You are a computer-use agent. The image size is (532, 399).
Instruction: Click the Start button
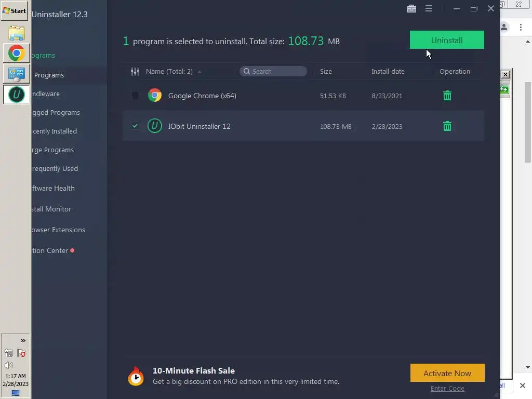coord(15,10)
